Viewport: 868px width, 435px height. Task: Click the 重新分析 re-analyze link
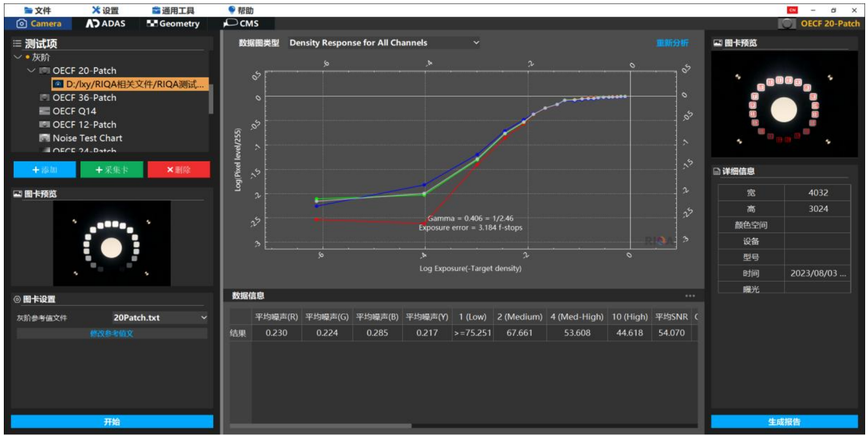pos(672,43)
